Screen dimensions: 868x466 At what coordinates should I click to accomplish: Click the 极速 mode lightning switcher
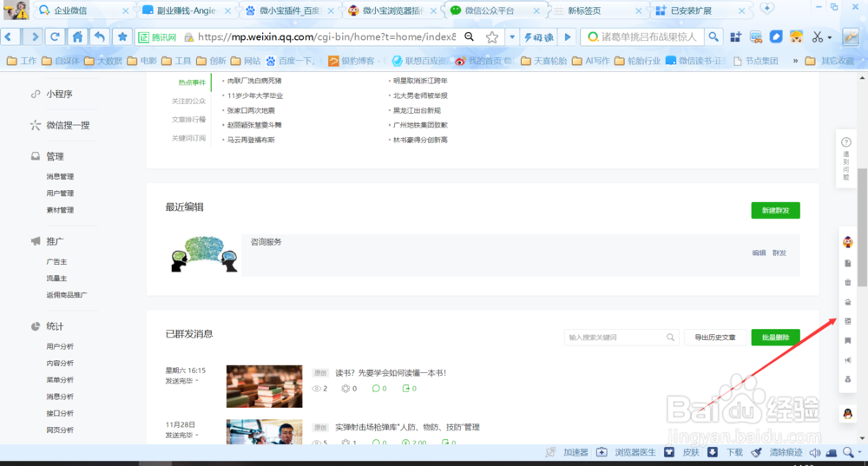(x=538, y=37)
